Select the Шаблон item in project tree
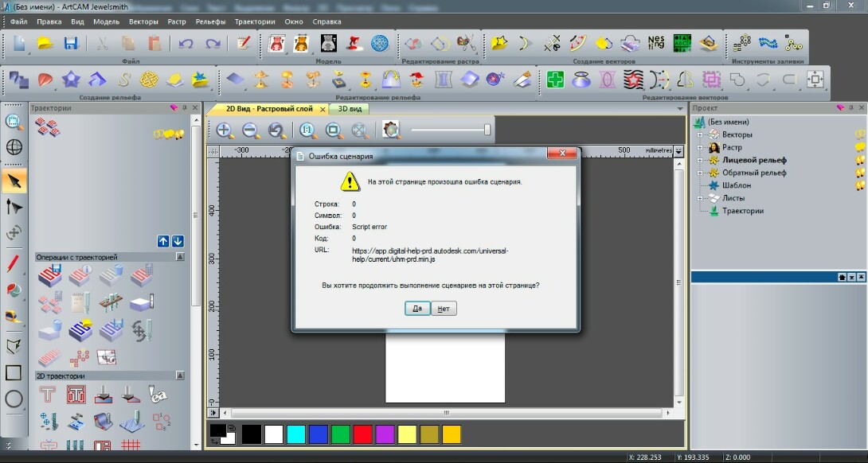 [737, 185]
